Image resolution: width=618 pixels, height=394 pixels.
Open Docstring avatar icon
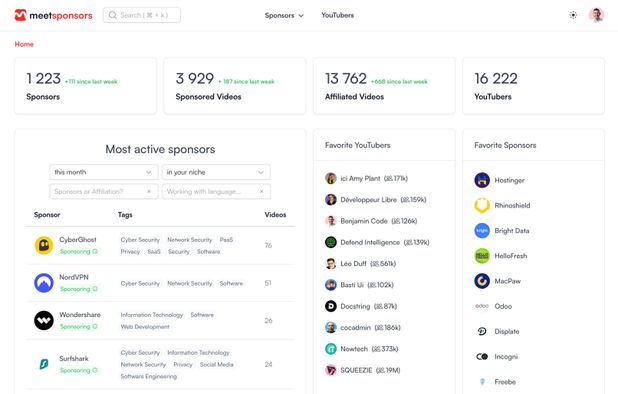point(331,306)
